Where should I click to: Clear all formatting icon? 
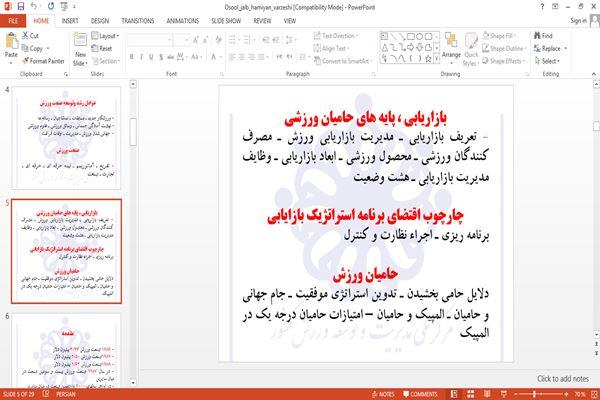[218, 40]
